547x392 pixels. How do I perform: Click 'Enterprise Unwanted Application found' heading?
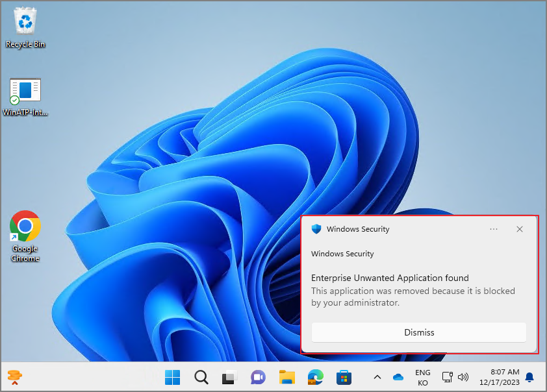point(390,278)
